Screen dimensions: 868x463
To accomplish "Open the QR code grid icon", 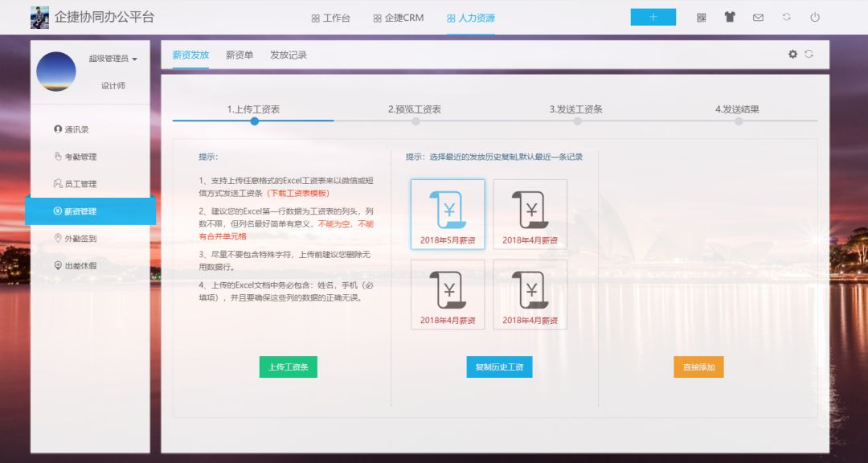I will (x=702, y=17).
